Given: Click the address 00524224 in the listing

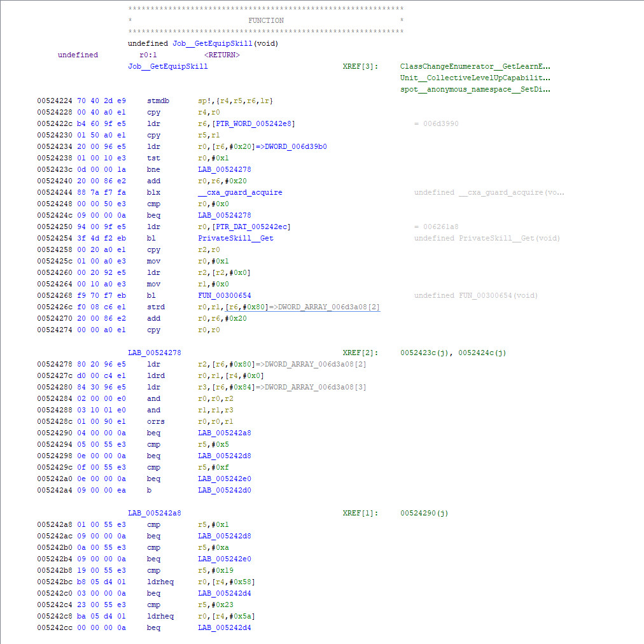Looking at the screenshot, I should pos(54,101).
